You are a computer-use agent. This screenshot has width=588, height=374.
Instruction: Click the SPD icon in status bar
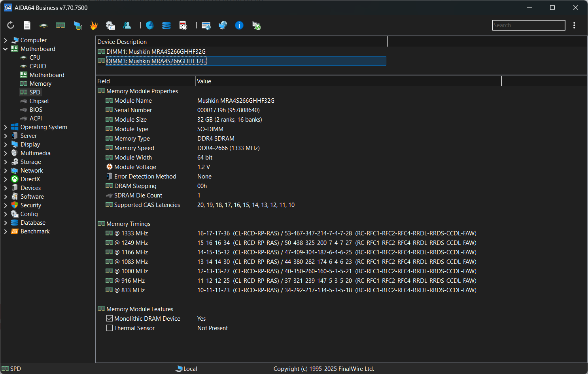5,368
